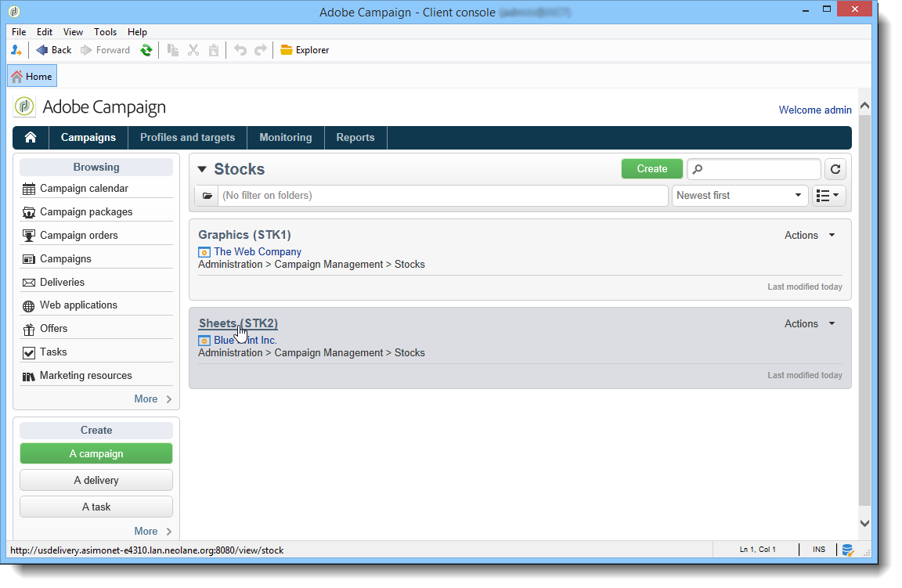Expand More under Browsing

coord(153,399)
